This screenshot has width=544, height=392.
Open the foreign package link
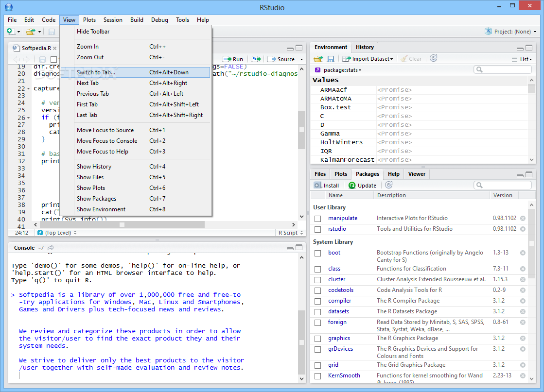point(337,322)
